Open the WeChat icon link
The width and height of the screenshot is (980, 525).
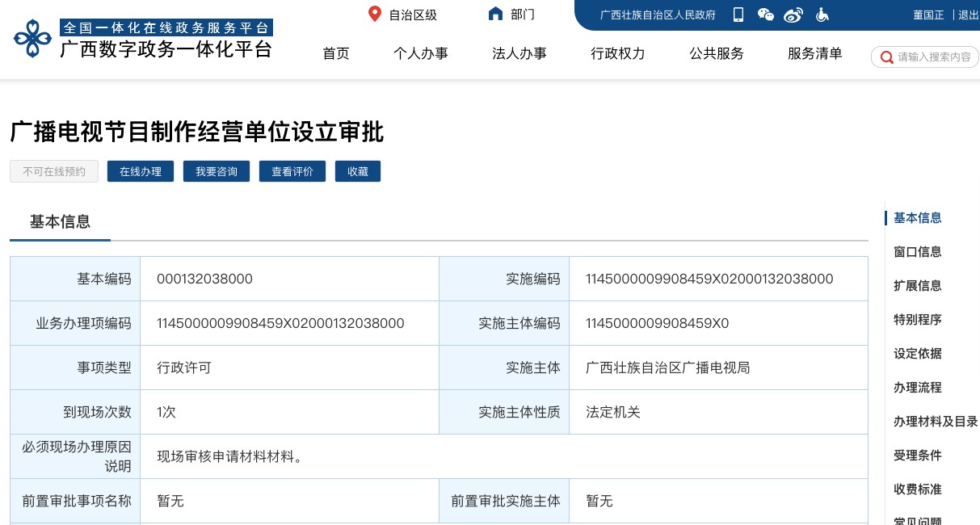click(765, 15)
